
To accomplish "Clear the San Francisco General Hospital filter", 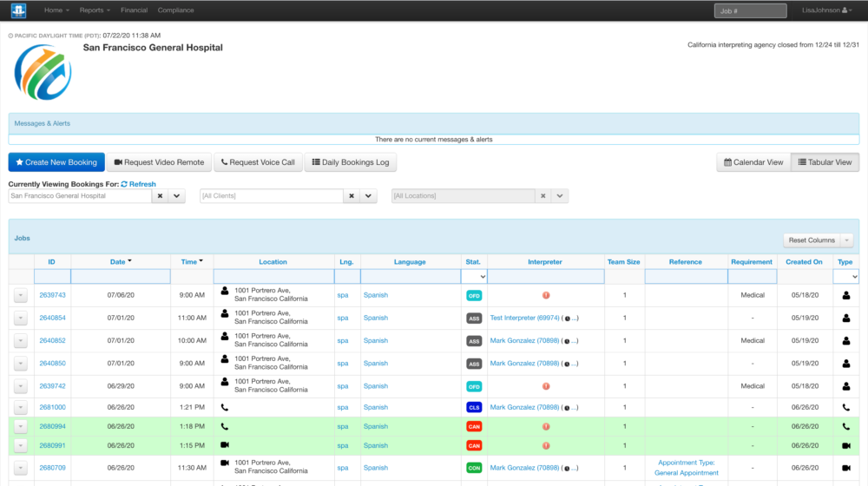I will click(x=160, y=196).
